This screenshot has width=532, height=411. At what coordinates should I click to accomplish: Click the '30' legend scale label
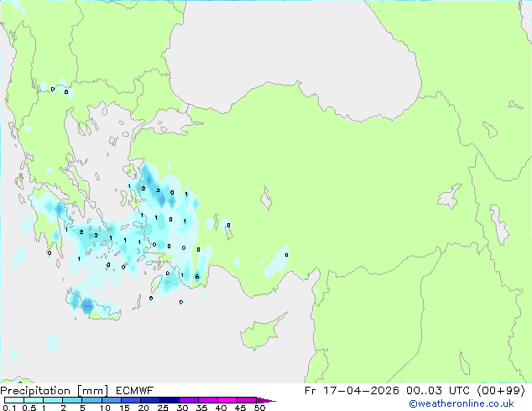[182, 408]
